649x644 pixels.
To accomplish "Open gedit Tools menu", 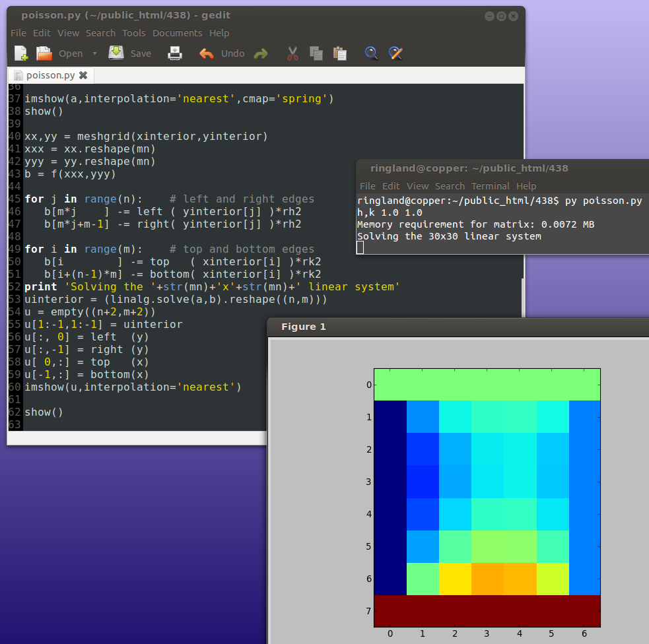I will [x=133, y=33].
